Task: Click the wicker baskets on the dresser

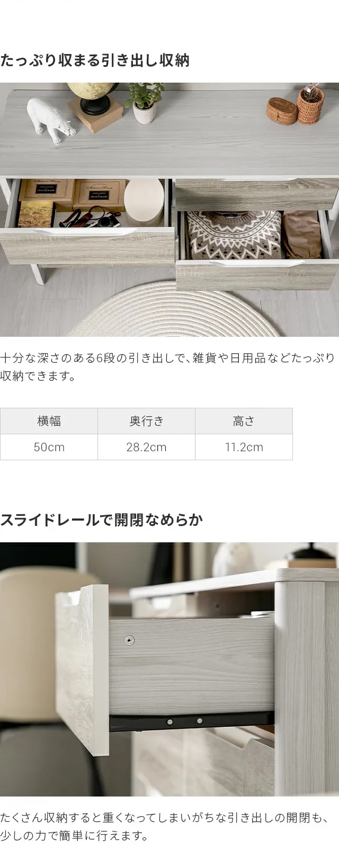Action: 295,106
